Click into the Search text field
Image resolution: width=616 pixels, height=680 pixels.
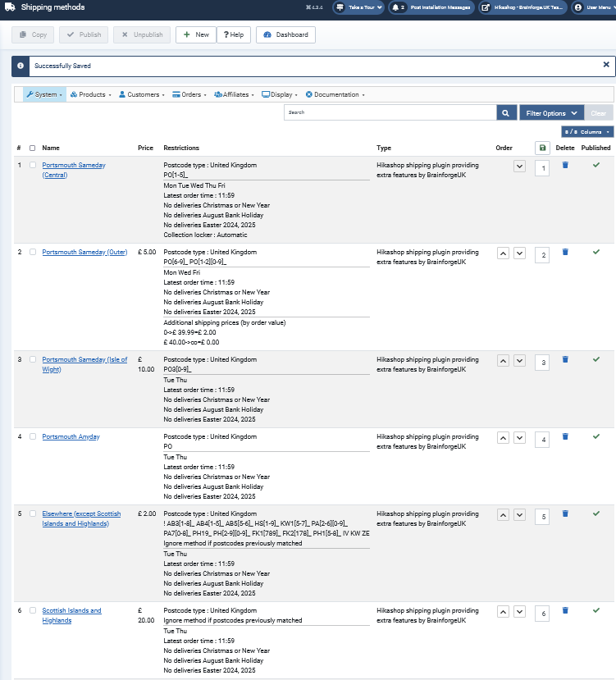[390, 113]
